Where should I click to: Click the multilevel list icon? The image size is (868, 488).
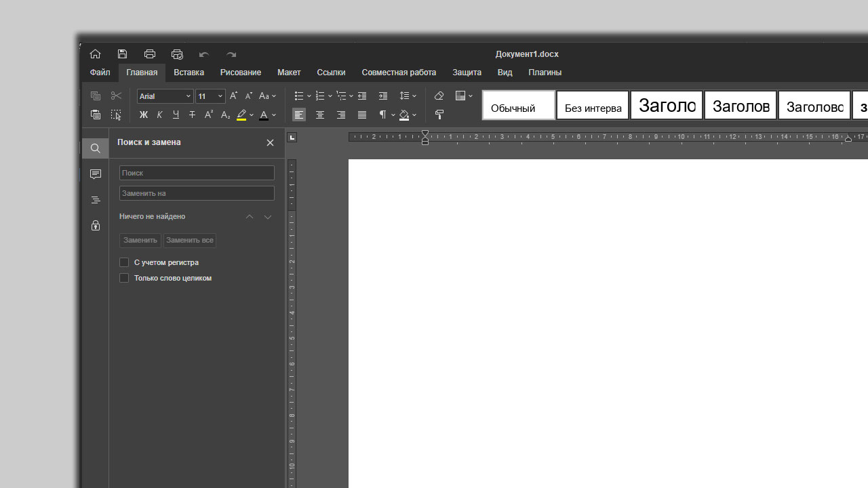341,96
